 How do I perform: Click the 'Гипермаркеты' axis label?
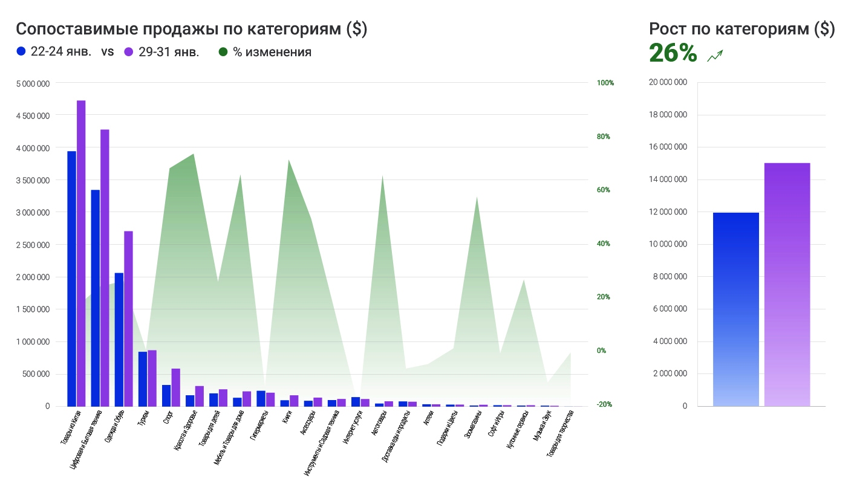tap(258, 426)
